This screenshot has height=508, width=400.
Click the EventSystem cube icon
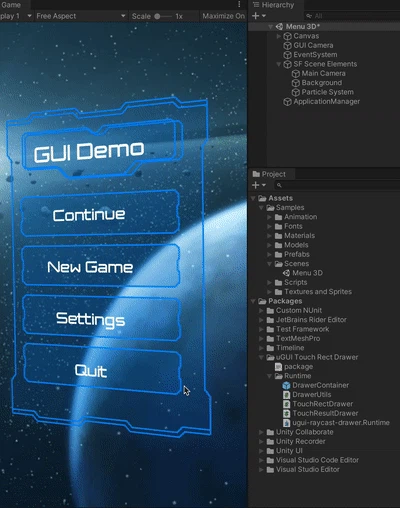click(x=287, y=55)
